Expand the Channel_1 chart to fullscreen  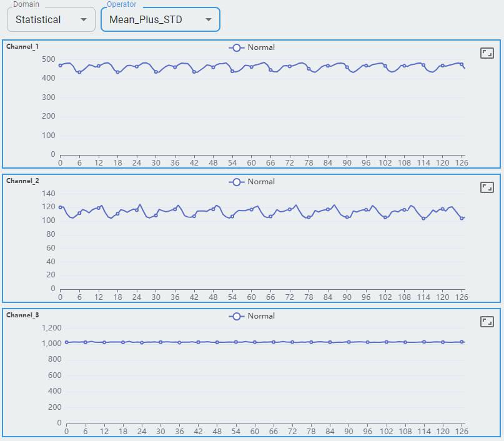[487, 53]
